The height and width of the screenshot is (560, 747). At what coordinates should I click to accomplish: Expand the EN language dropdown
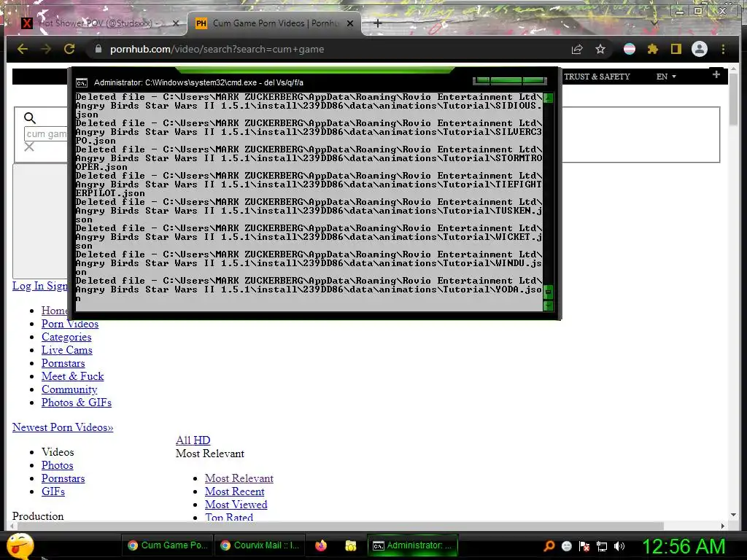[666, 76]
